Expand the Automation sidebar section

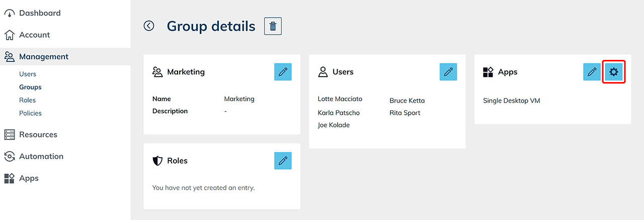[41, 156]
